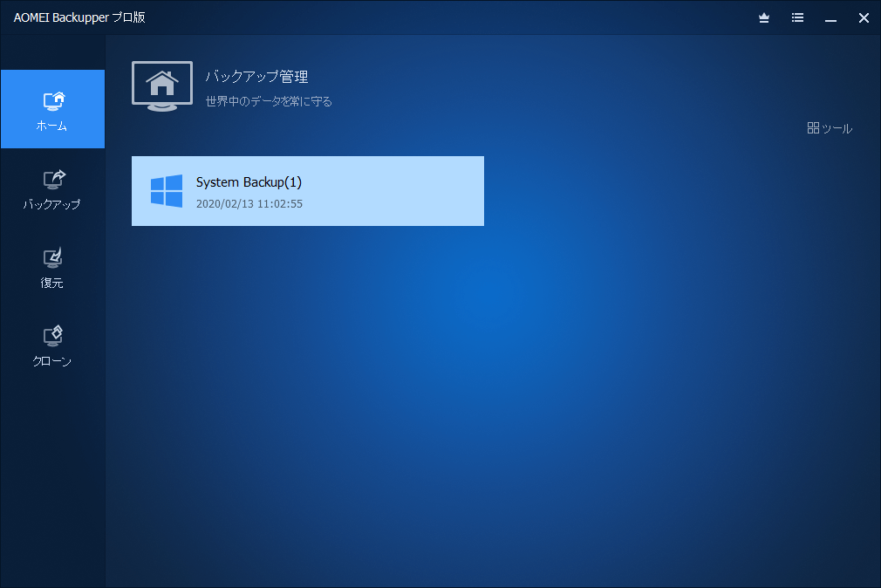The width and height of the screenshot is (881, 588).
Task: Select the System Backup(1) entry
Action: point(307,190)
